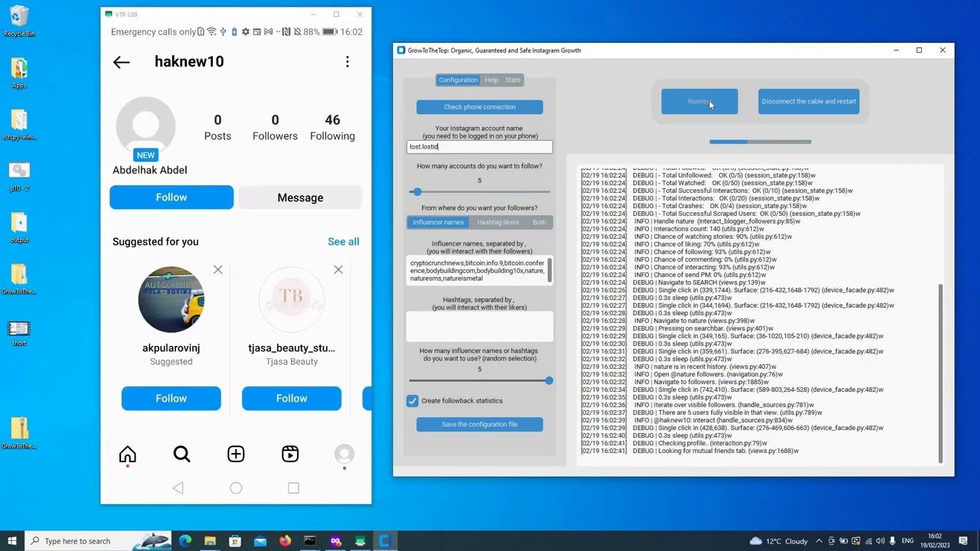Click into the hashtags text box
Image resolution: width=980 pixels, height=551 pixels.
click(x=479, y=326)
